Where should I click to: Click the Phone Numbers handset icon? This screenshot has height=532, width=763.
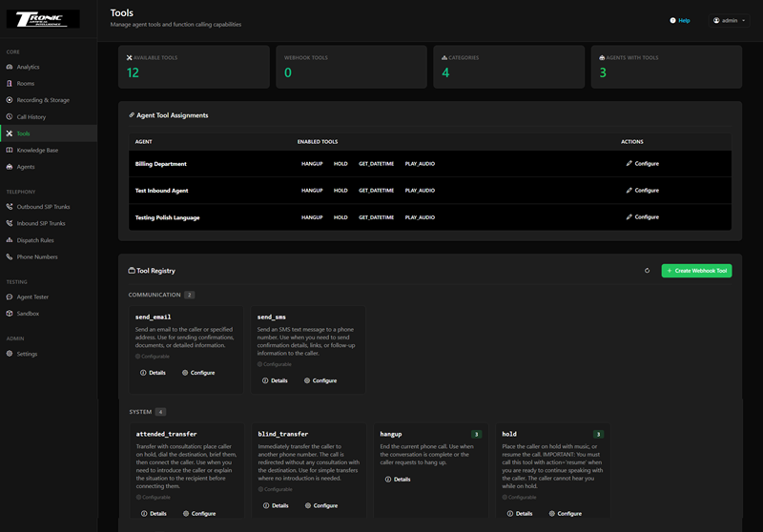(10, 256)
